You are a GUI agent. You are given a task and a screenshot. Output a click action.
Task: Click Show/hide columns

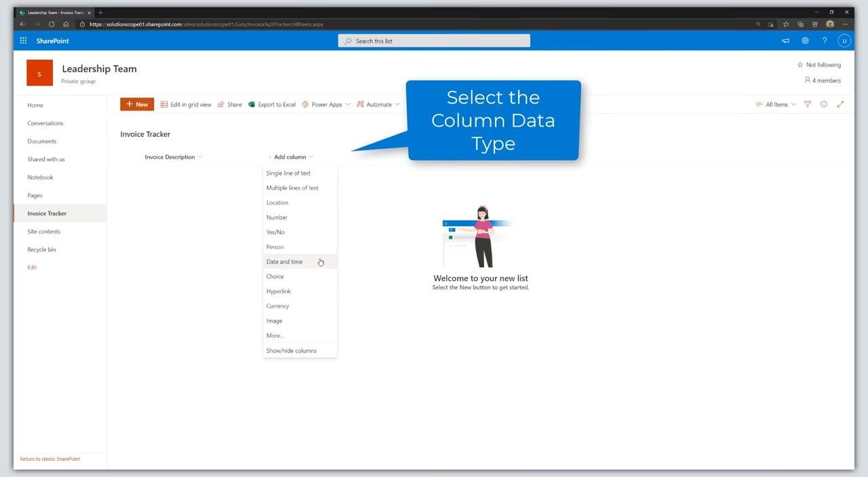[x=300, y=351]
